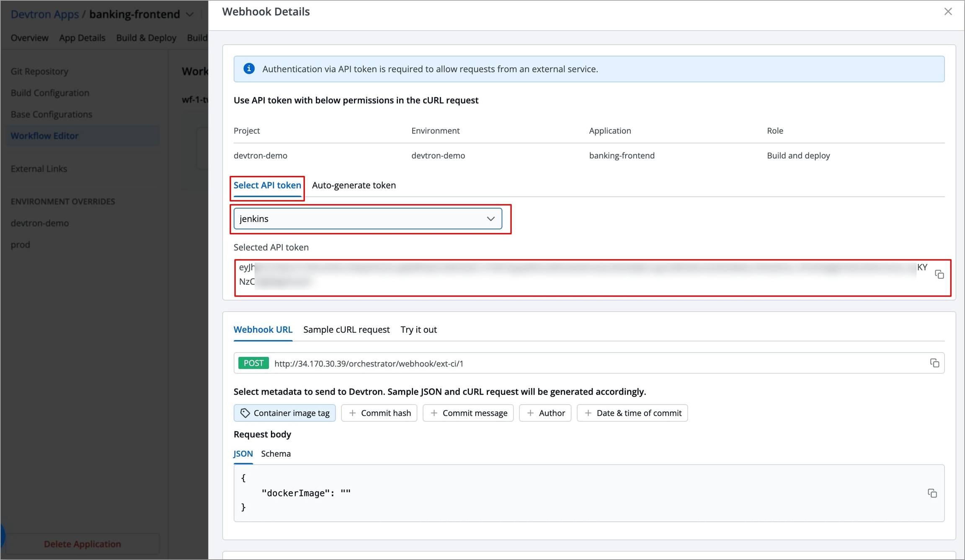This screenshot has width=965, height=560.
Task: Switch to Auto-generate token tab
Action: 353,185
